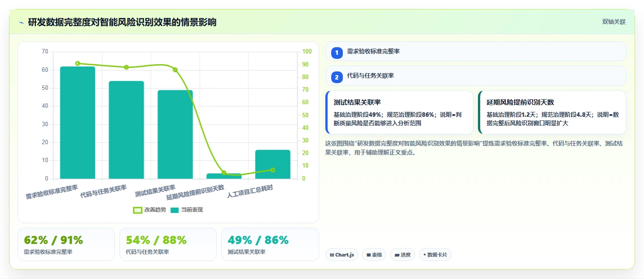The height and width of the screenshot is (279, 644).
Task: Click the 54% / 88% stat card
Action: point(168,244)
